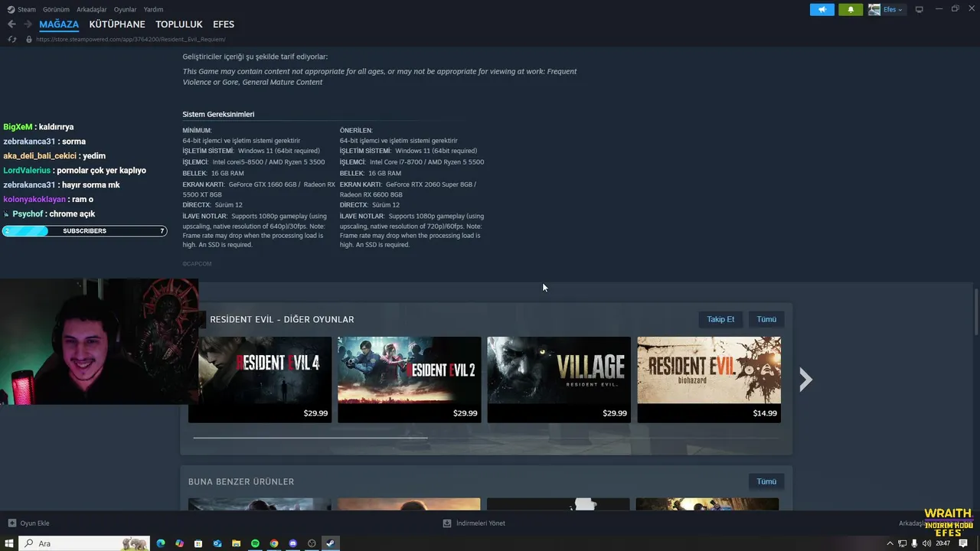Click the Takip Et button

[x=720, y=319]
